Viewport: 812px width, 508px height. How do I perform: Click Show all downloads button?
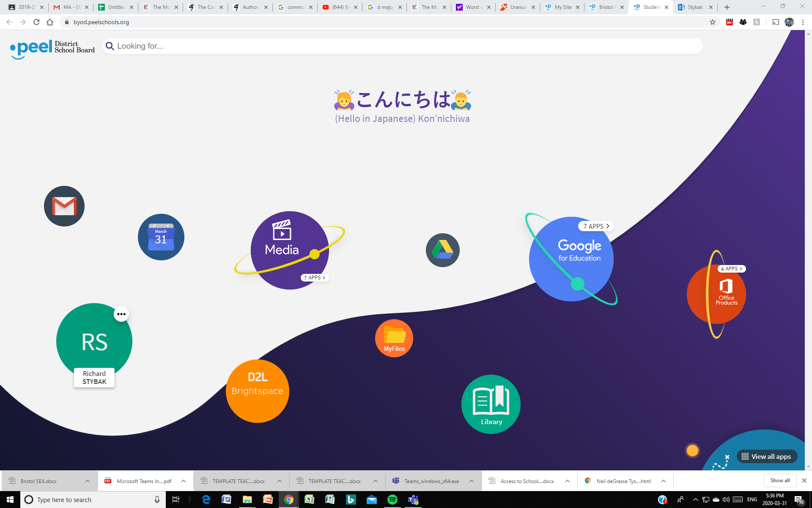779,480
